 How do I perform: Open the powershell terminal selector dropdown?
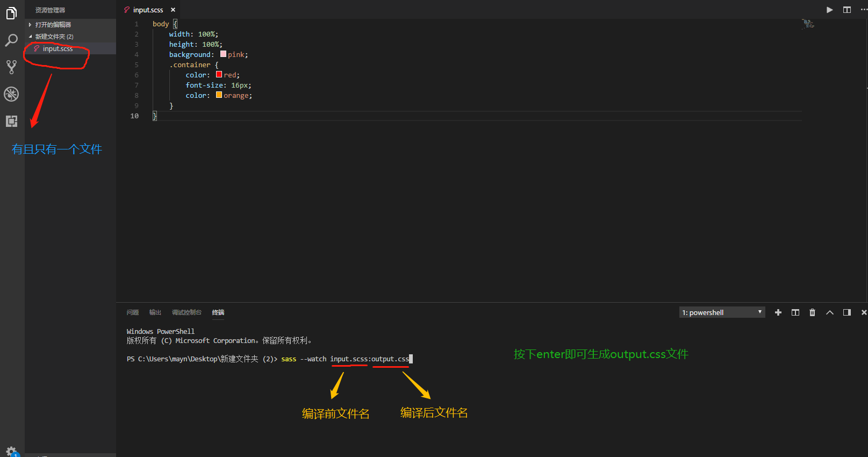pos(722,312)
